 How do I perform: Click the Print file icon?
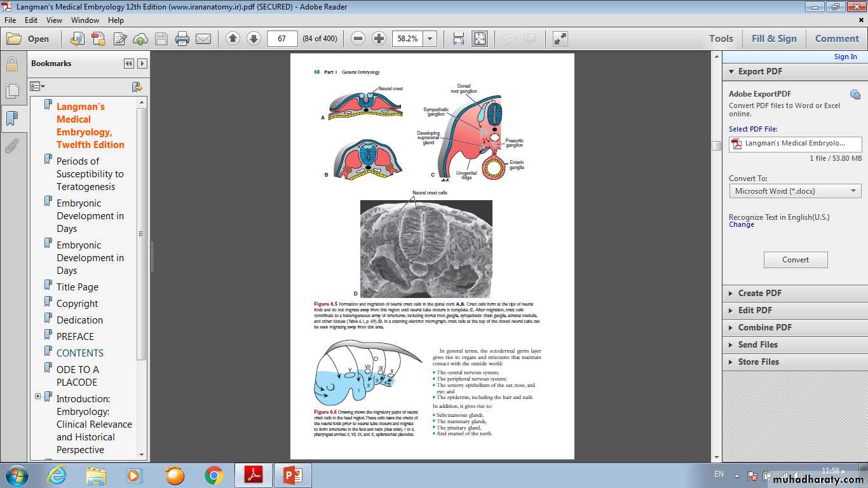pos(182,39)
